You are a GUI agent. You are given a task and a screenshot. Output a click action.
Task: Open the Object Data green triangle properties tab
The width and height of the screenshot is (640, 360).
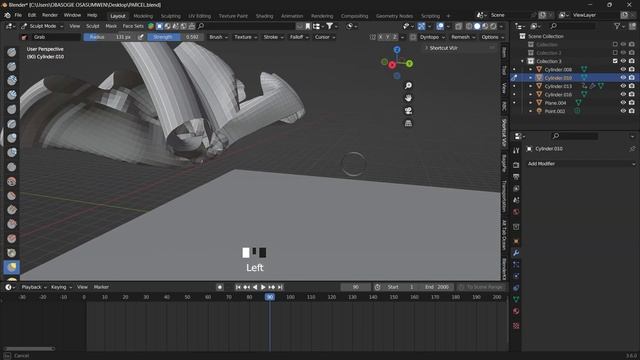(516, 299)
